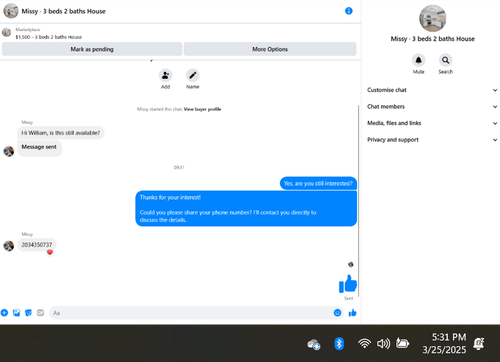This screenshot has height=362, width=500.
Task: Click the large sent thumbs-up message
Action: click(348, 284)
